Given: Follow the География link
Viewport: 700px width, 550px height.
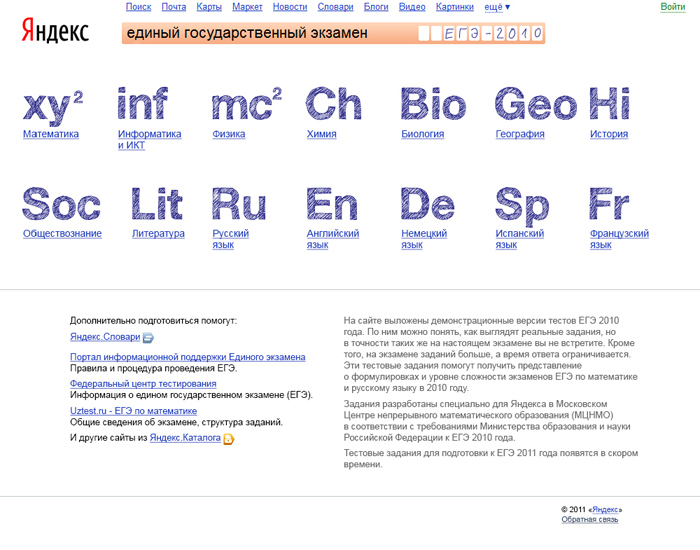Looking at the screenshot, I should [520, 134].
